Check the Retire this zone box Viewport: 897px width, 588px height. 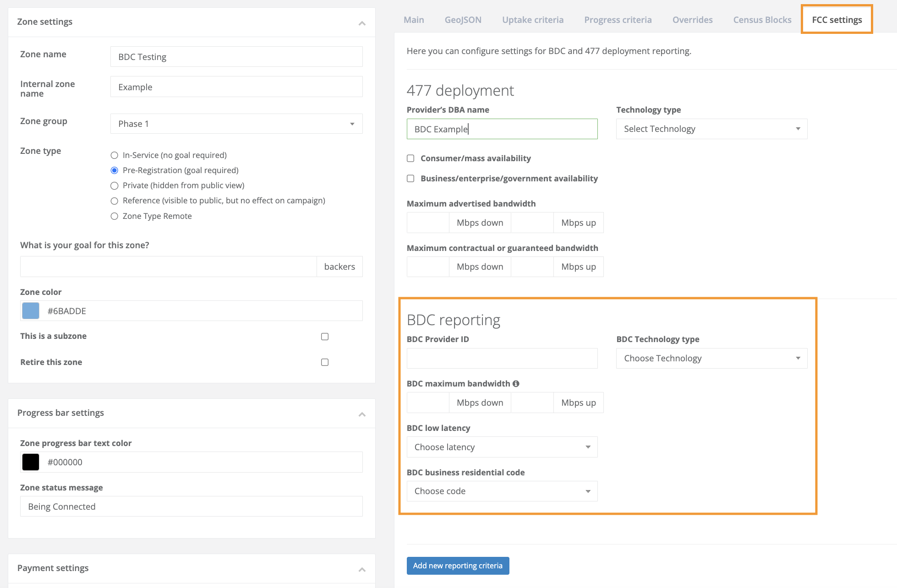point(325,362)
